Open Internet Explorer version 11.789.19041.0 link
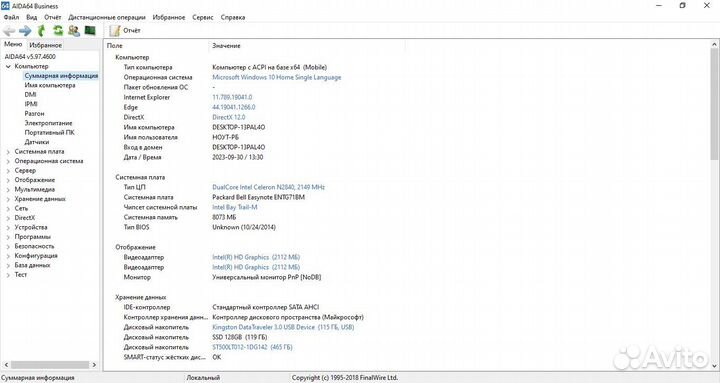Image resolution: width=720 pixels, height=383 pixels. pos(232,97)
